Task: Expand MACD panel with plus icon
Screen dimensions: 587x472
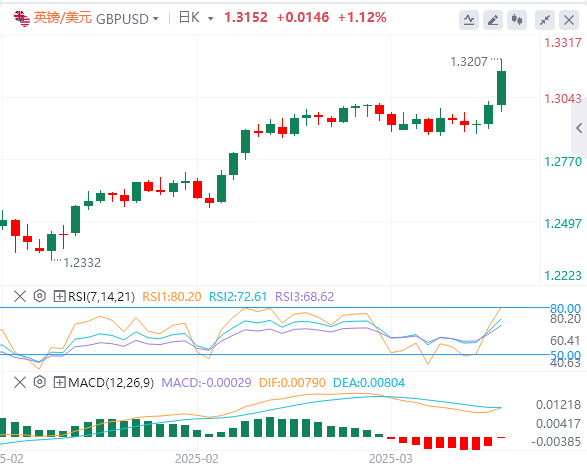Action: 59,382
